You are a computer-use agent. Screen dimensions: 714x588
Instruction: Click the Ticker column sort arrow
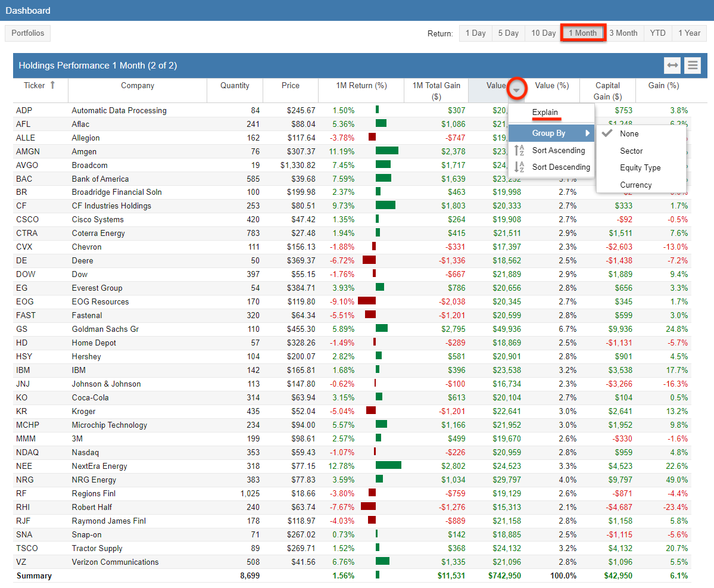(x=52, y=85)
